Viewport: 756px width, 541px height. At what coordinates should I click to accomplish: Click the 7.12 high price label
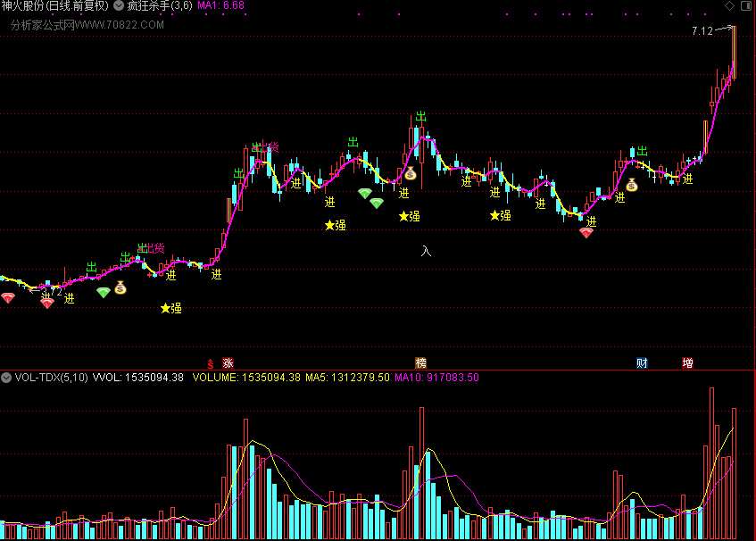click(702, 31)
